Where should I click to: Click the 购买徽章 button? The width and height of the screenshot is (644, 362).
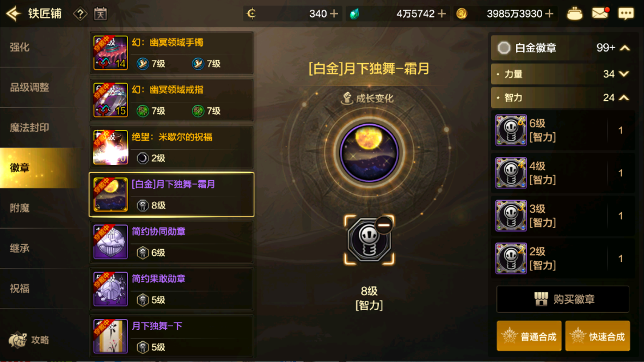point(563,299)
